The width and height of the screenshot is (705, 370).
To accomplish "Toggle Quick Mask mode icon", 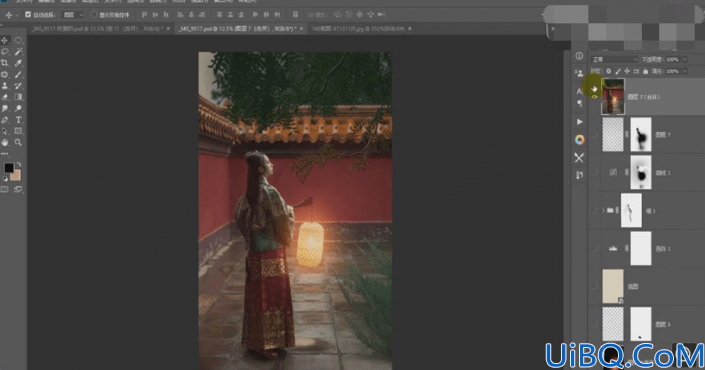I will point(5,189).
